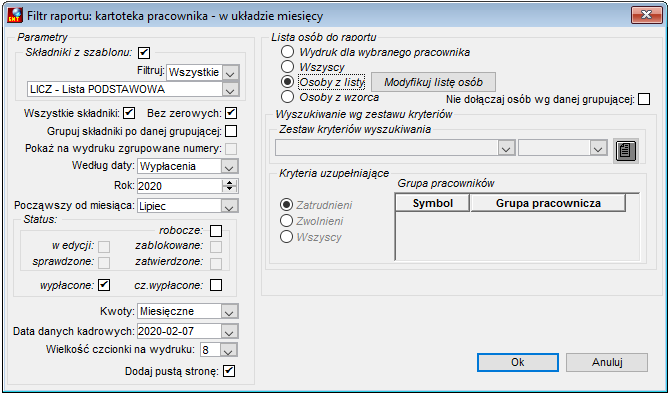Screen dimensions: 669x394
Task: Click the Rok field showing 2020
Action: coord(180,186)
